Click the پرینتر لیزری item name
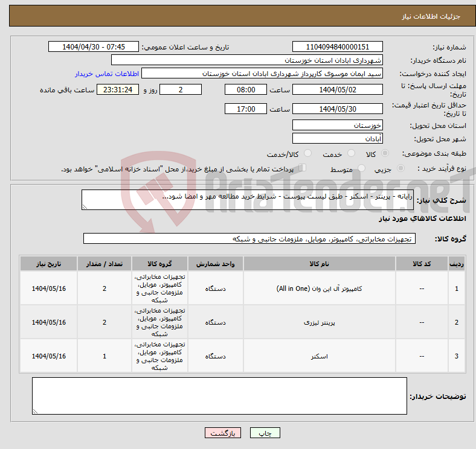The image size is (476, 449). (x=320, y=322)
